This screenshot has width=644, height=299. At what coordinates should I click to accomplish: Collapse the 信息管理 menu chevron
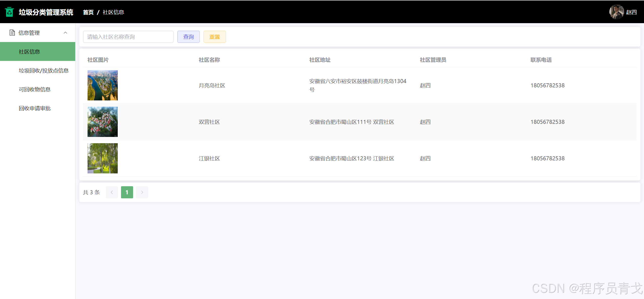tap(65, 33)
